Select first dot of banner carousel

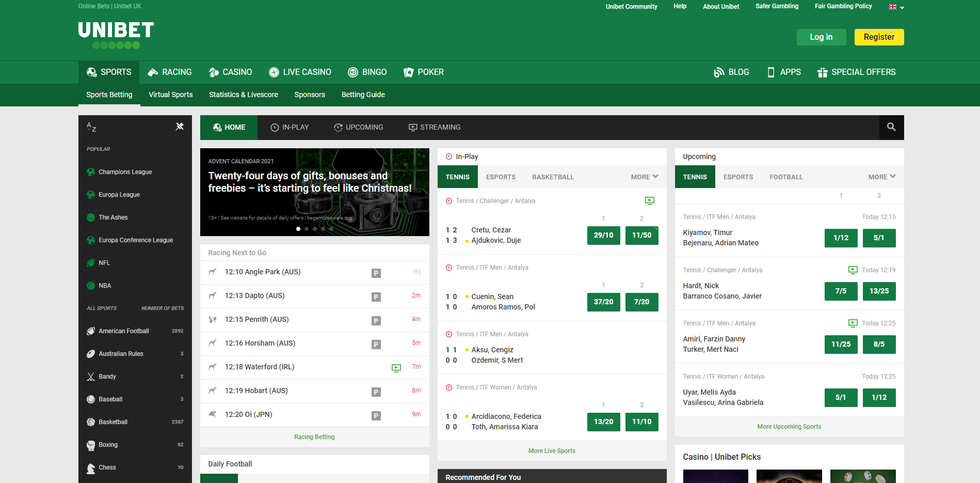(298, 229)
